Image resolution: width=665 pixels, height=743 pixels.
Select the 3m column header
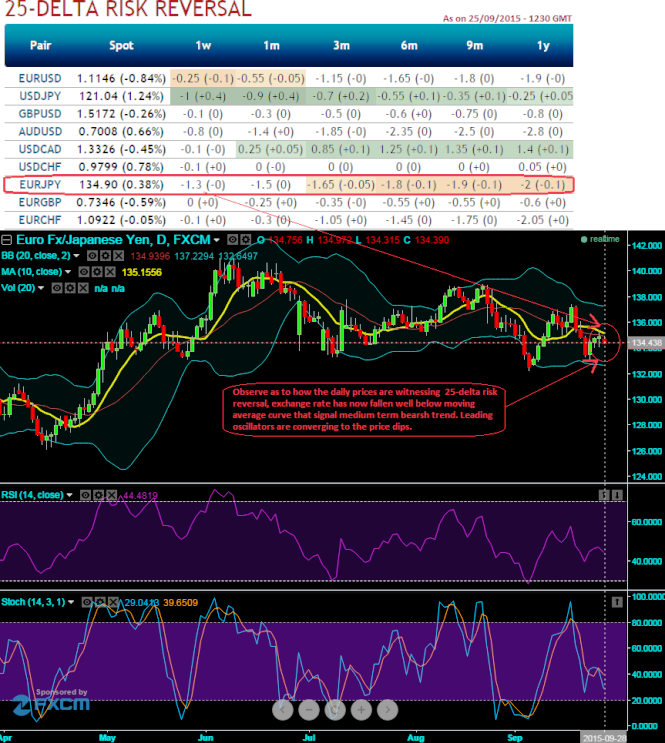[x=341, y=45]
